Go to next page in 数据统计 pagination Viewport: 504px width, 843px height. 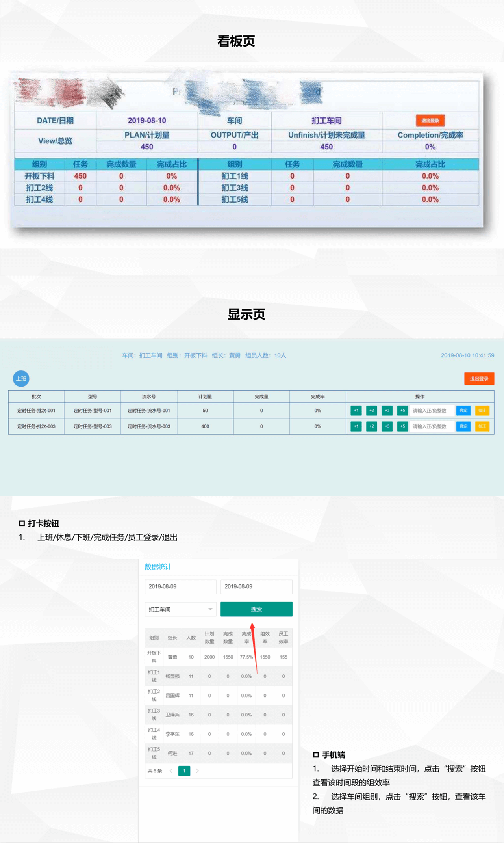click(x=197, y=770)
